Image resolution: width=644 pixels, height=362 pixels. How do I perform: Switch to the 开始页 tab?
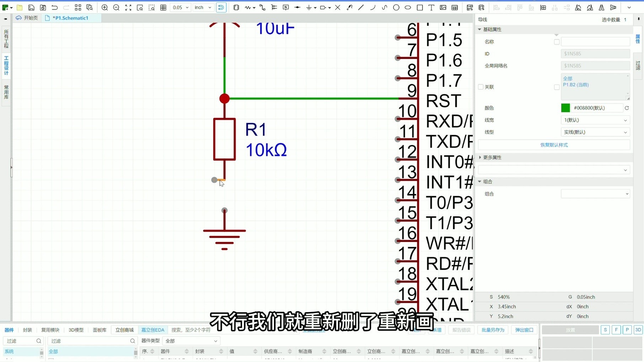[27, 18]
